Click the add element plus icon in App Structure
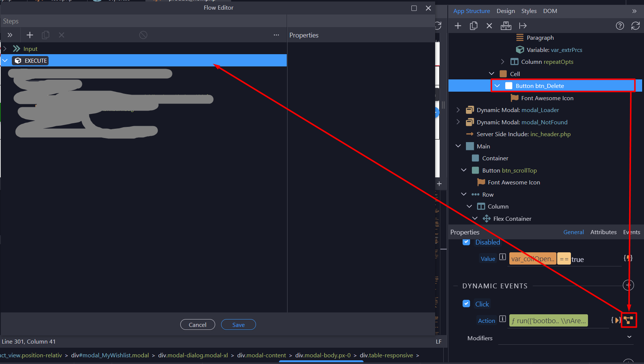The height and width of the screenshot is (364, 644). click(x=458, y=26)
